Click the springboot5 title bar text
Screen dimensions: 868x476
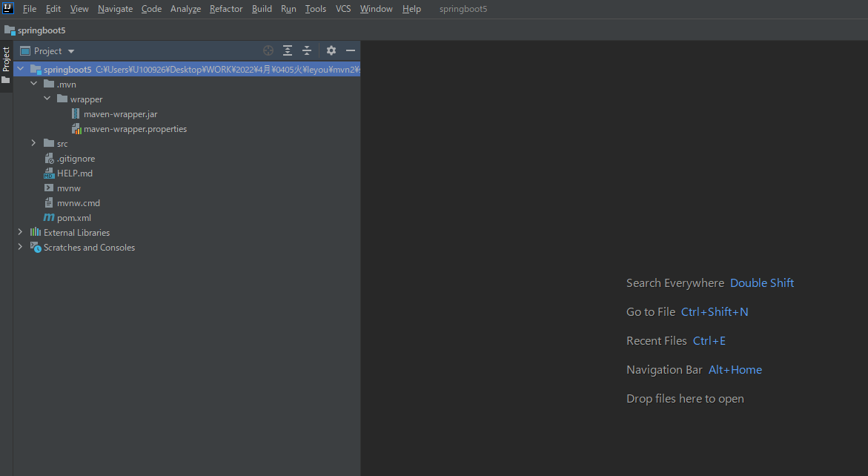tap(463, 9)
